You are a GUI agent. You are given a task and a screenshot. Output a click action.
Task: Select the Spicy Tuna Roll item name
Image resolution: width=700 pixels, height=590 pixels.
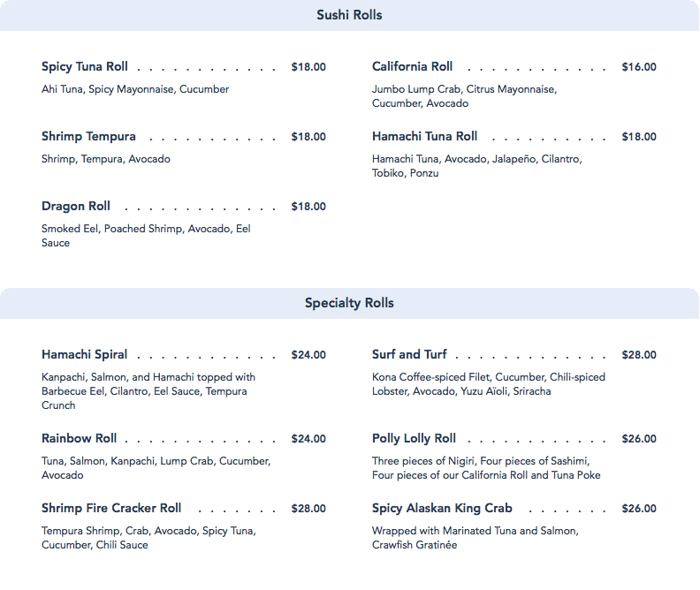(x=85, y=67)
